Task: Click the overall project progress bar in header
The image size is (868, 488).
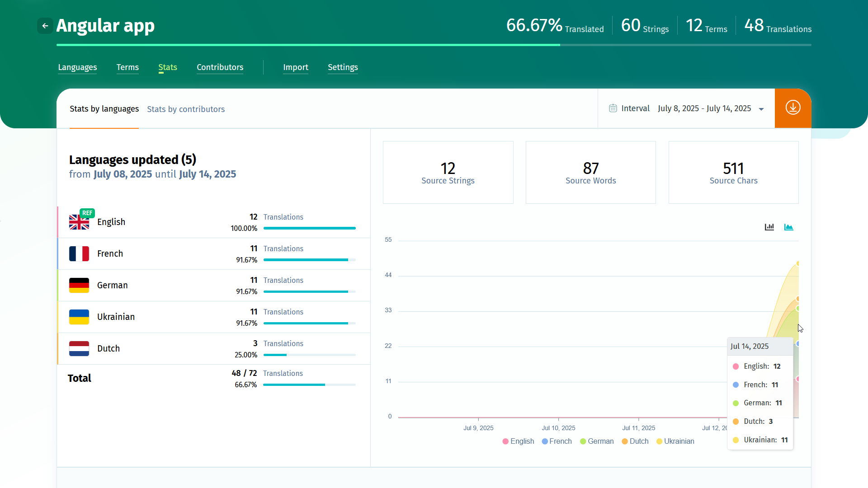Action: 434,45
